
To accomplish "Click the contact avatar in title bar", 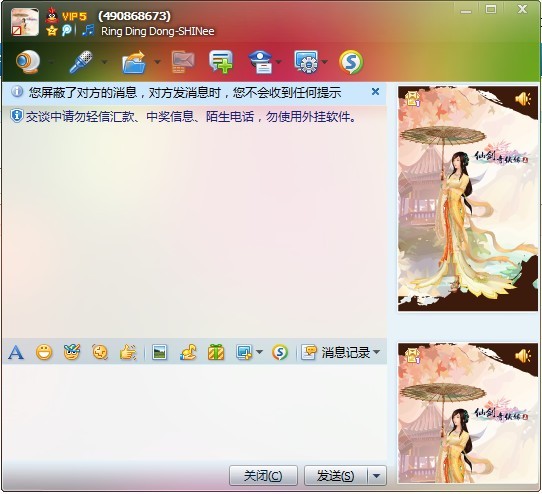I will pos(25,22).
